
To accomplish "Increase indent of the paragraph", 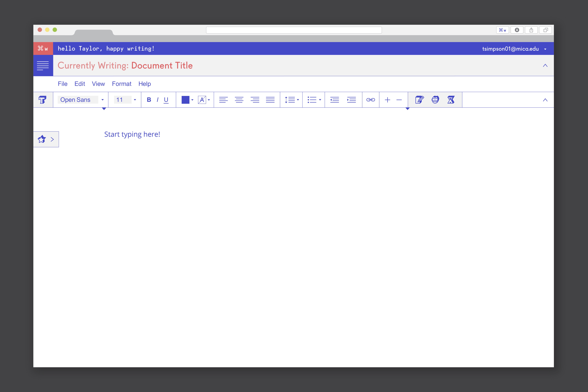I will coord(351,100).
